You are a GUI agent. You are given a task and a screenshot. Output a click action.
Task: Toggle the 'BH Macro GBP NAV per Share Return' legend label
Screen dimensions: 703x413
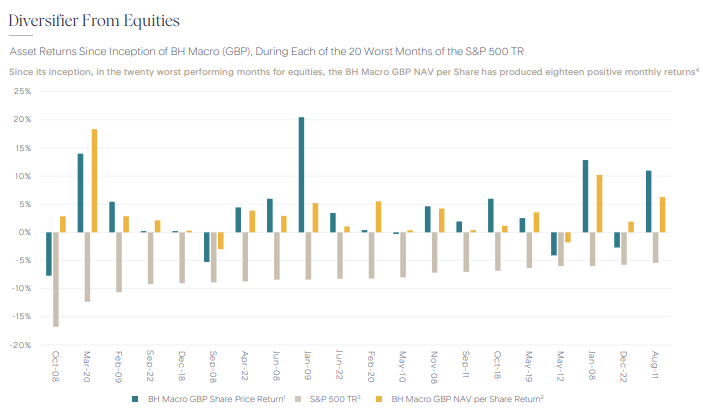click(467, 399)
